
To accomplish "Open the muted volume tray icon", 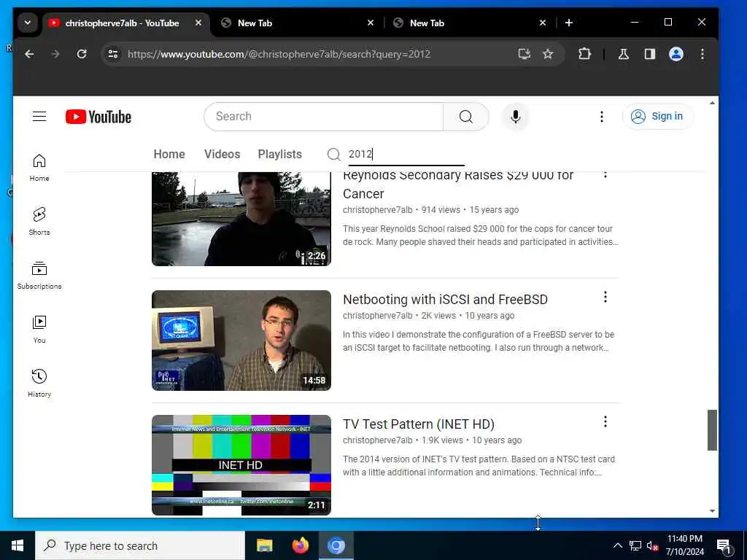I will tap(652, 545).
